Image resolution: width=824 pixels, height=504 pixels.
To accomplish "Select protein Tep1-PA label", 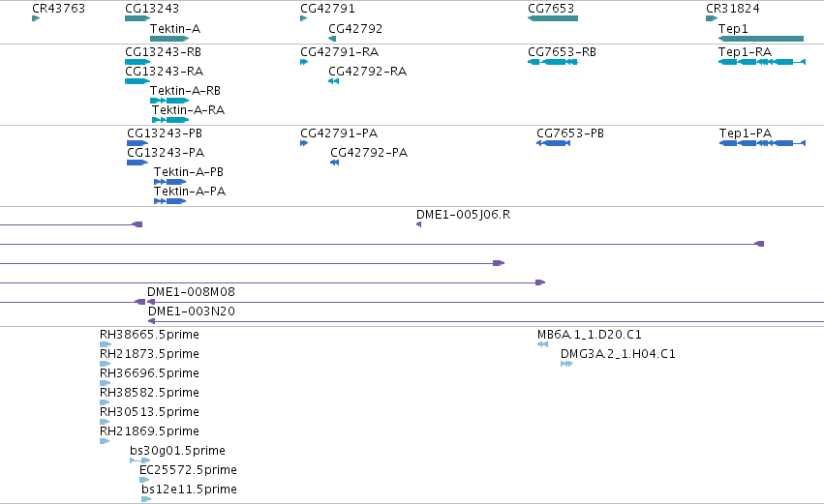I will tap(746, 133).
